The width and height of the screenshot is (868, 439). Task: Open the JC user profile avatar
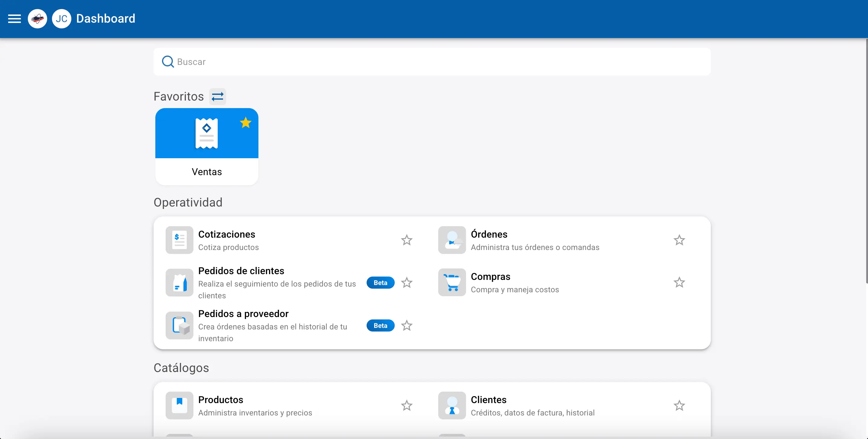point(61,18)
